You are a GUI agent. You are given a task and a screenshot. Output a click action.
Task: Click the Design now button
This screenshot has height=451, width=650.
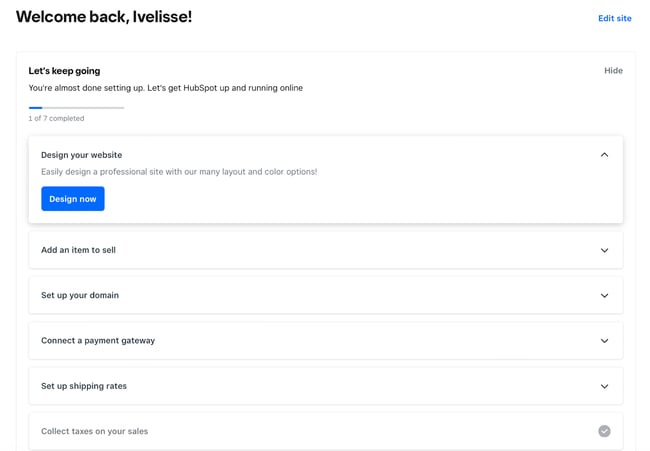(x=73, y=199)
